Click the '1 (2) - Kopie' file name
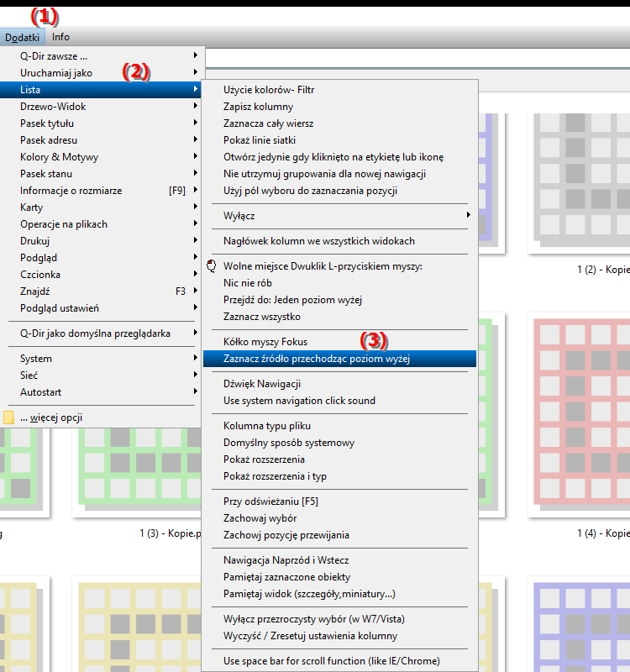The height and width of the screenshot is (672, 630). [x=603, y=270]
